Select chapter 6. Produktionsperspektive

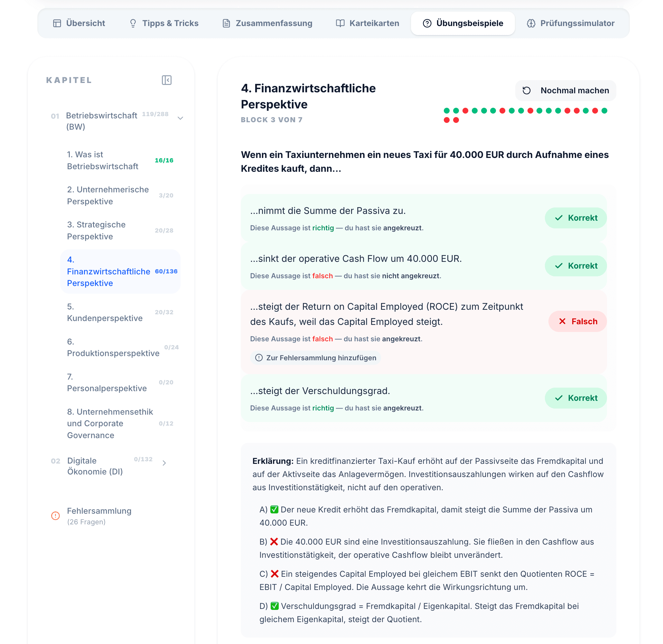120,347
